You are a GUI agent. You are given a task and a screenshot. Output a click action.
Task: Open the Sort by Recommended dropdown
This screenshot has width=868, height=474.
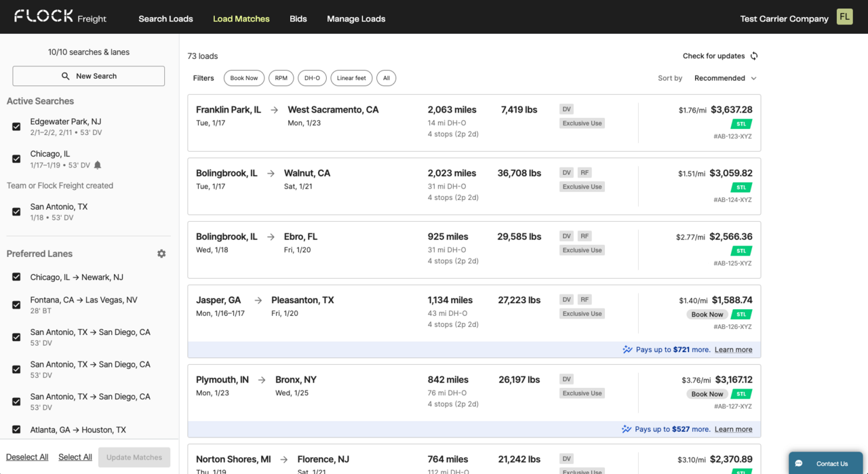tap(725, 78)
